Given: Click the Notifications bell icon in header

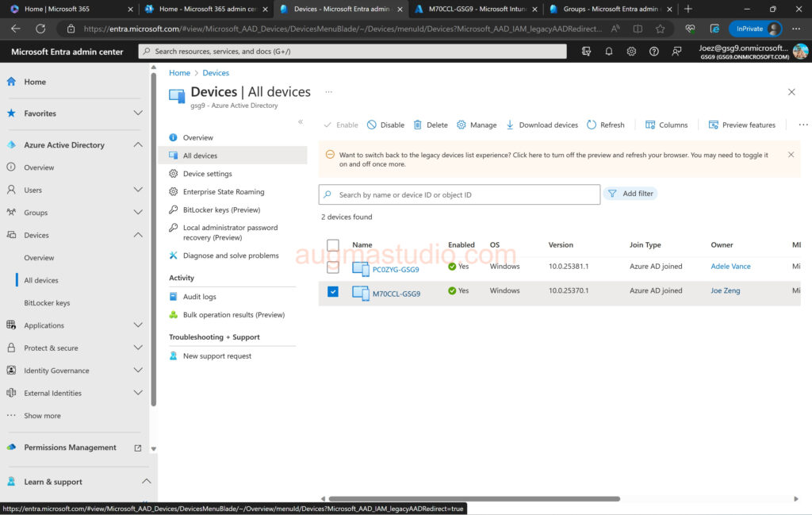Looking at the screenshot, I should pos(609,51).
